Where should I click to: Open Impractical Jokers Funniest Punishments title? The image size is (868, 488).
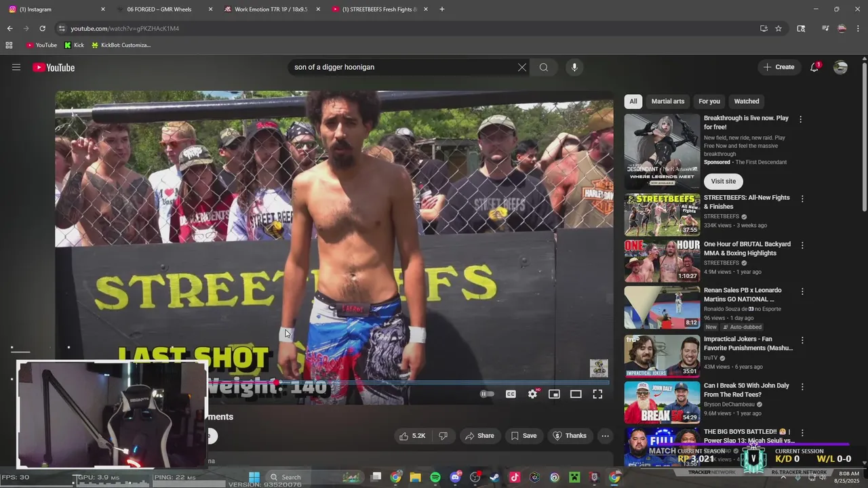click(x=748, y=344)
